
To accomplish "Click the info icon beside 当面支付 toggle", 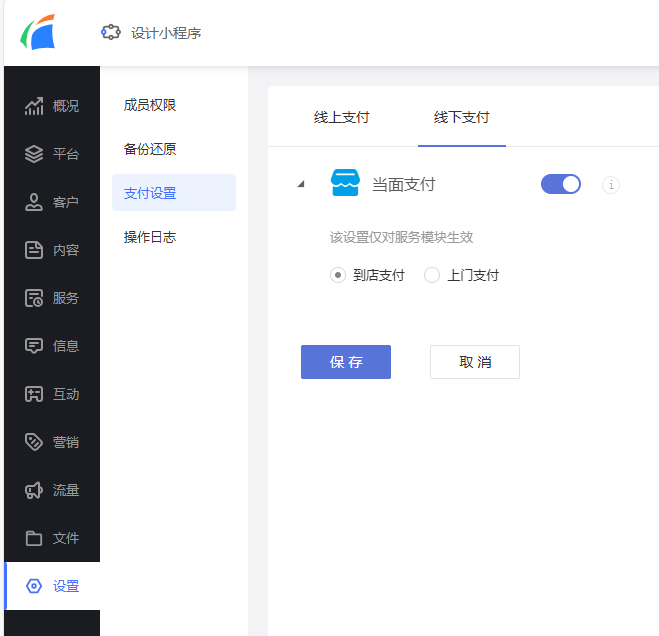I will [611, 185].
